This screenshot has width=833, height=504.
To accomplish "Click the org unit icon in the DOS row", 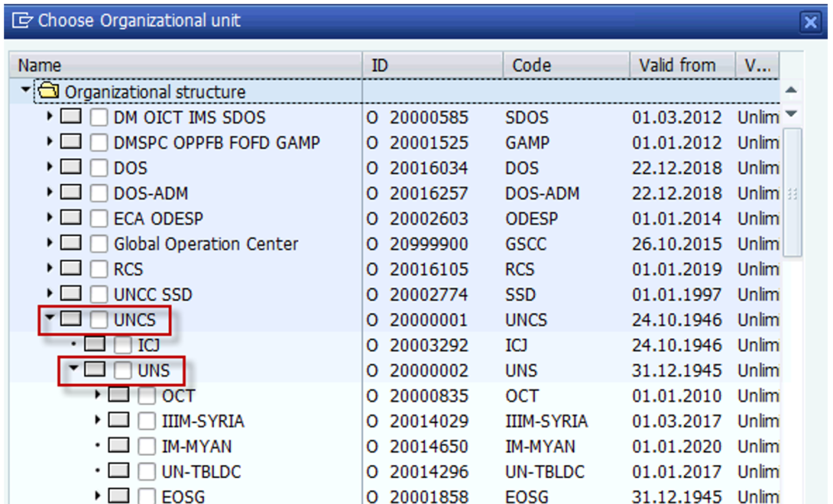I will click(71, 167).
